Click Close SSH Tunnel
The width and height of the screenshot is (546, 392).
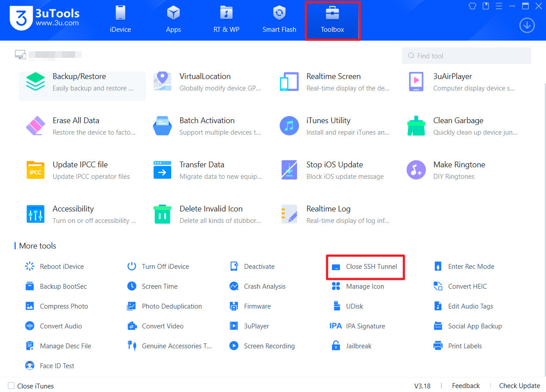pos(365,267)
